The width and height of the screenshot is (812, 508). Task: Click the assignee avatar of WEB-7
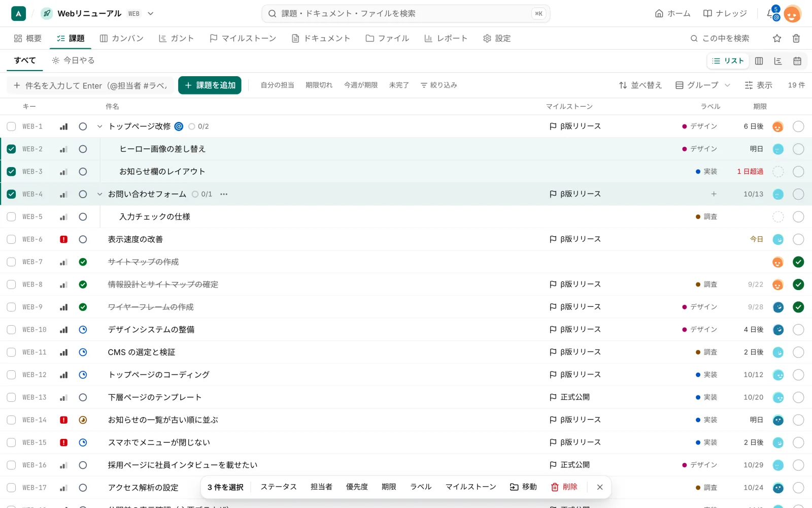pyautogui.click(x=778, y=262)
